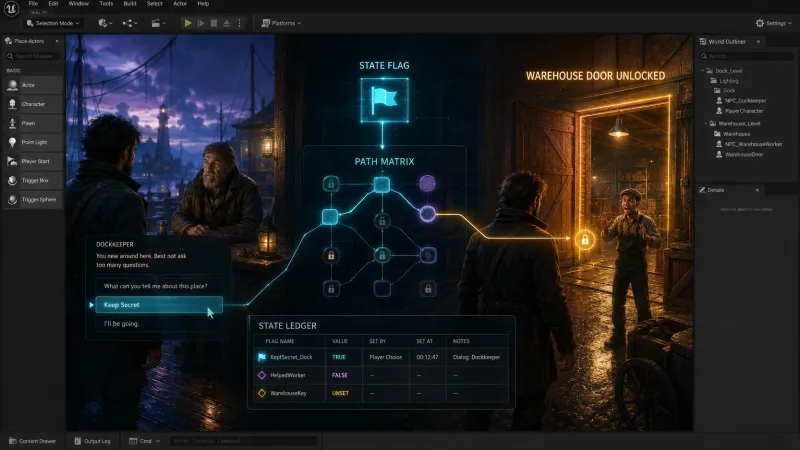The image size is (800, 450).
Task: Click the frame skip button beside Play
Action: pos(201,23)
